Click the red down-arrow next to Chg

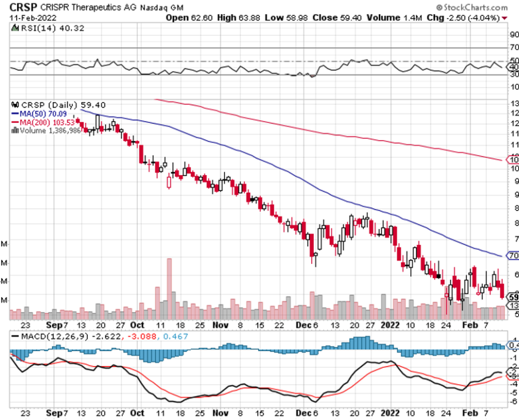(504, 18)
